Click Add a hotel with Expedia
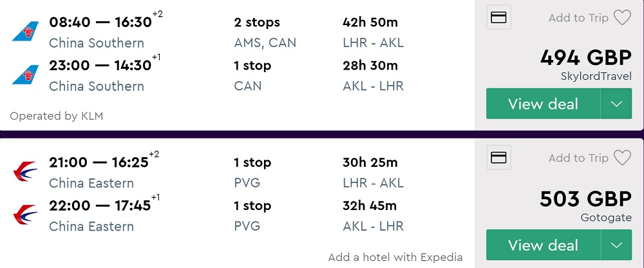This screenshot has height=268, width=644. tap(395, 257)
